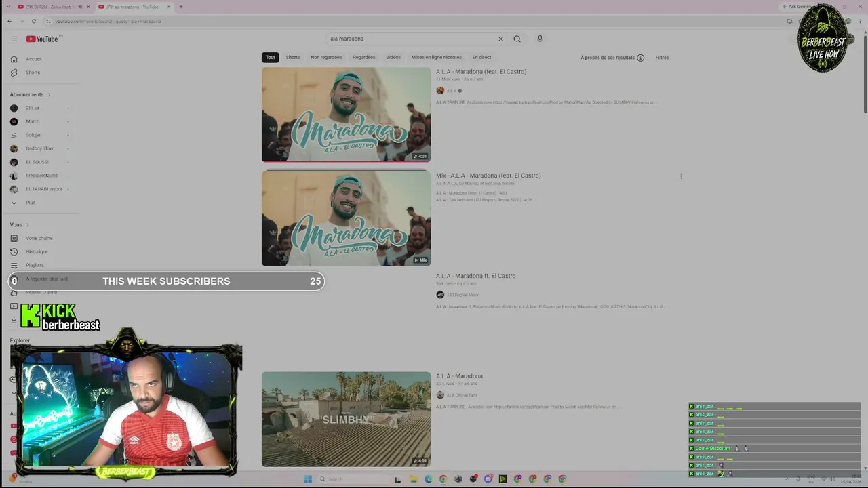Screen dimensions: 868x488
Task: Expand the Vous section chevron
Action: (27, 225)
